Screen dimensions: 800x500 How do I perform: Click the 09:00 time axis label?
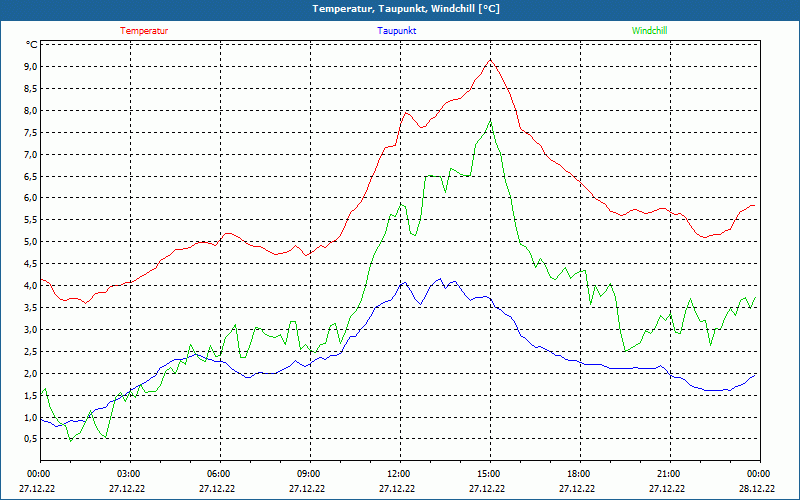pyautogui.click(x=308, y=474)
